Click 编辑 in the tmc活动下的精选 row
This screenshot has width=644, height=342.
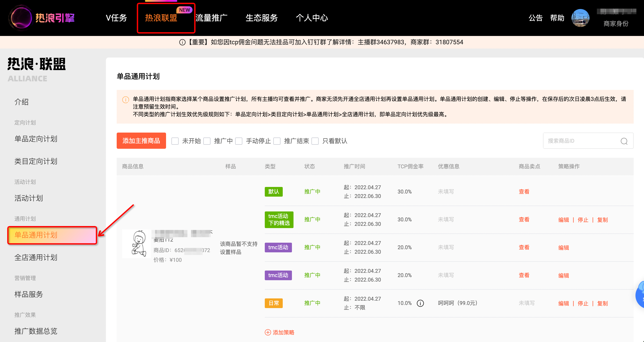tap(563, 220)
